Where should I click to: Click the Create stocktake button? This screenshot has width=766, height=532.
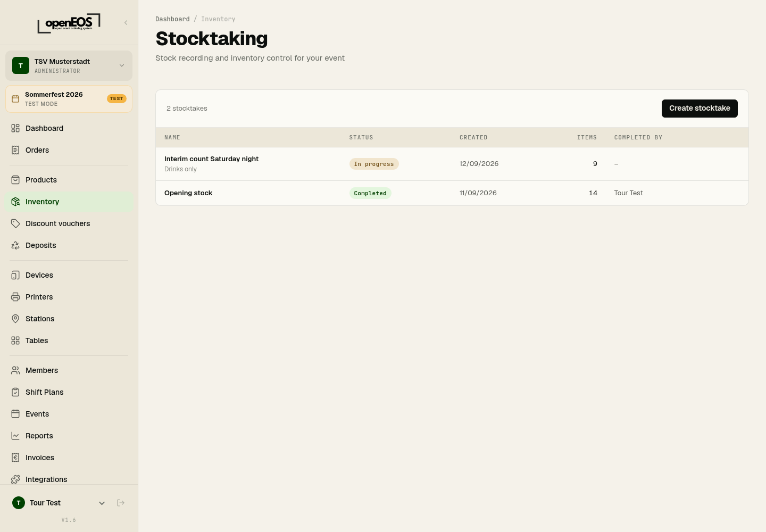[700, 109]
